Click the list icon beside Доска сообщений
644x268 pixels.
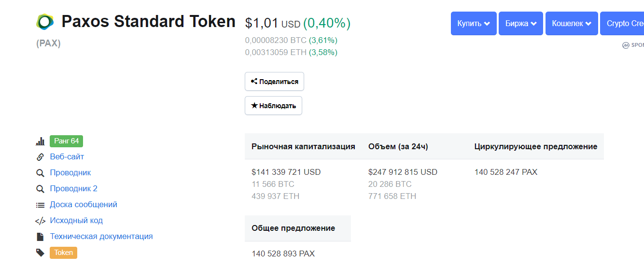tap(40, 205)
